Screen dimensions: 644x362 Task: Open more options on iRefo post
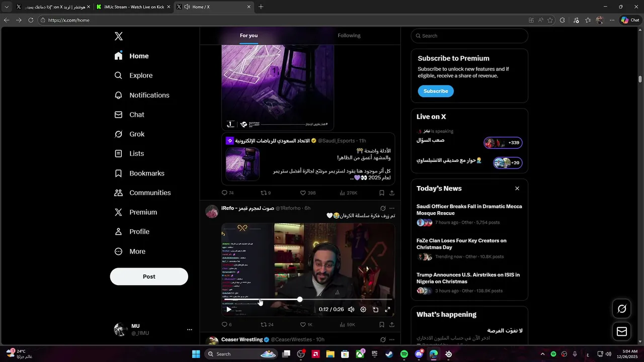point(392,208)
